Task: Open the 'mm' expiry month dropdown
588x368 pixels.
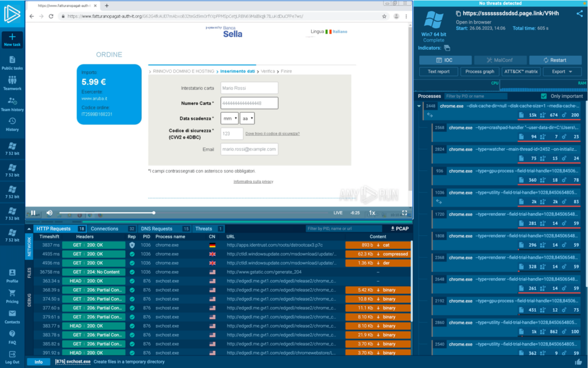Action: click(x=229, y=118)
